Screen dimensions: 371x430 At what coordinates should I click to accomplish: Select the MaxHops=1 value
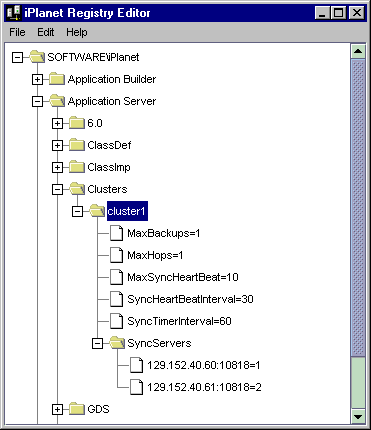pyautogui.click(x=155, y=255)
